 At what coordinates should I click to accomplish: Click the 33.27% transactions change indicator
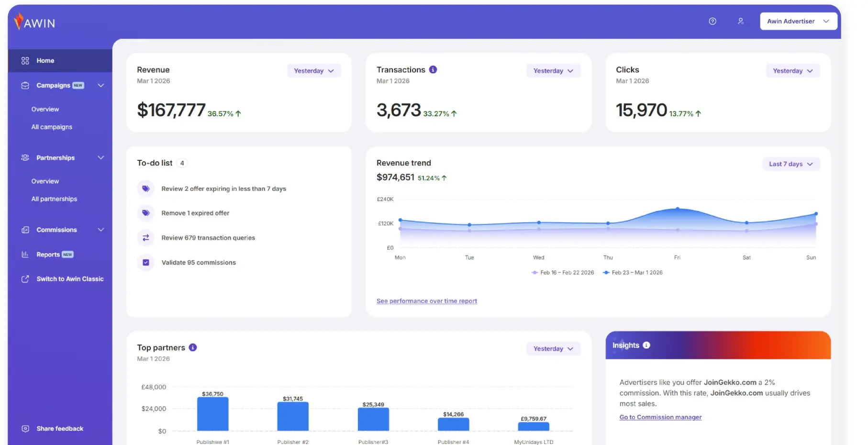pos(440,114)
